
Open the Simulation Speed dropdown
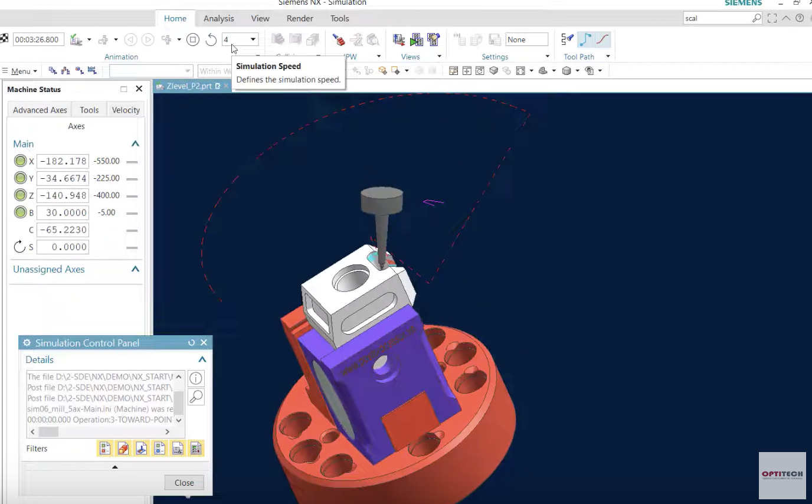click(253, 40)
